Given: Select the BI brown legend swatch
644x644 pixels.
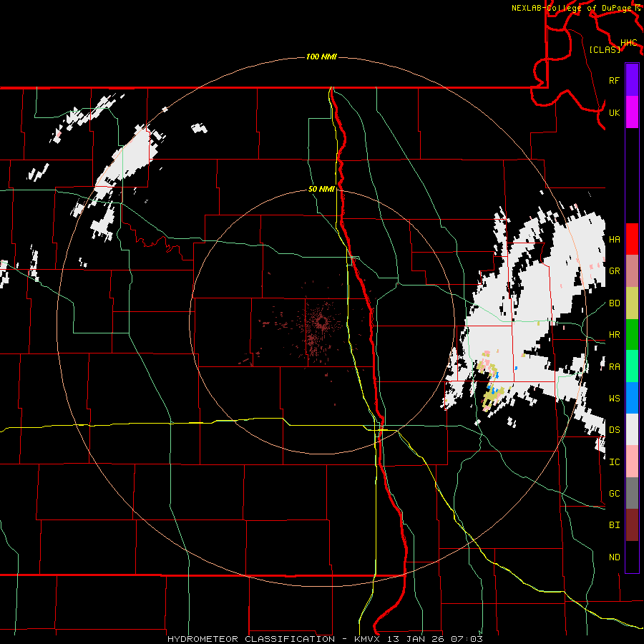Looking at the screenshot, I should coord(632,525).
